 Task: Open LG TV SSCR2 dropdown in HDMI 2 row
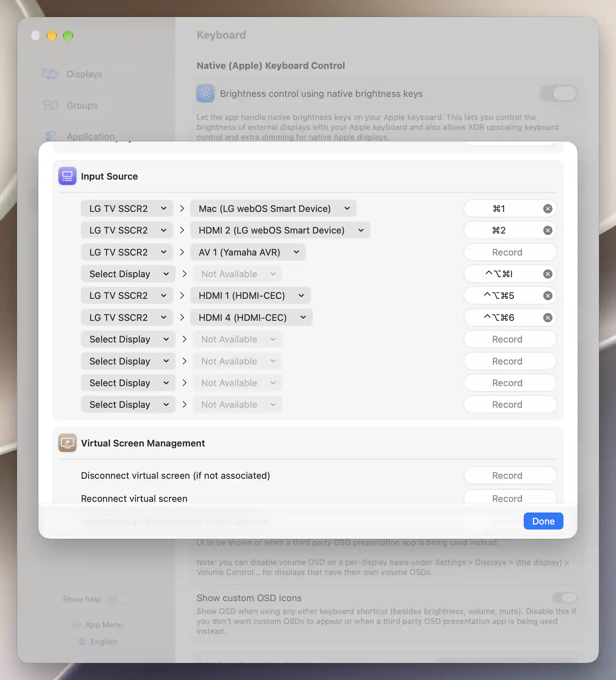tap(127, 230)
